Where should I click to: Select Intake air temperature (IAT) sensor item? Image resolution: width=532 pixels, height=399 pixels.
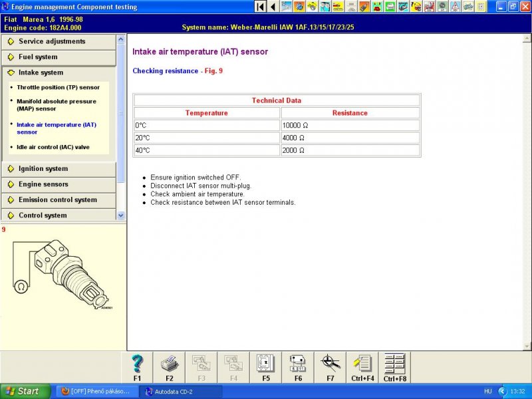[x=57, y=128]
